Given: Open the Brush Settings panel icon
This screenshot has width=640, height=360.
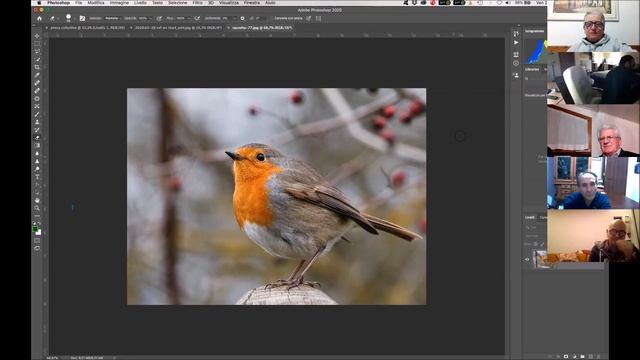Looking at the screenshot, I should point(82,18).
